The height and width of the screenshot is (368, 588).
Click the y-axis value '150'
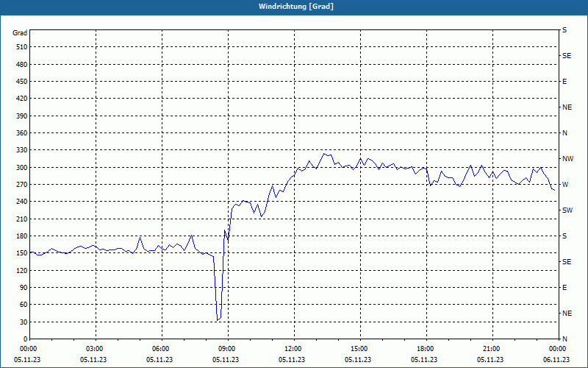22,253
